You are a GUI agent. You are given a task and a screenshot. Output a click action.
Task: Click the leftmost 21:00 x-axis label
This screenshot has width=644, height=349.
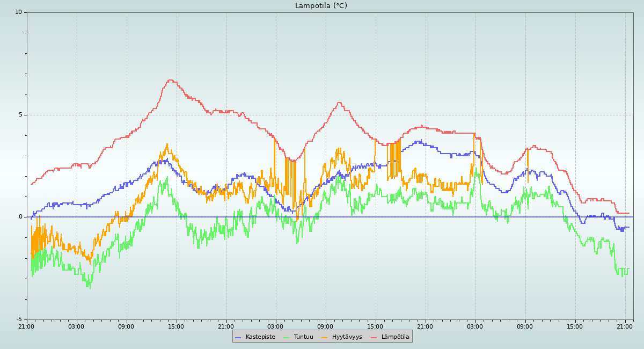click(26, 326)
